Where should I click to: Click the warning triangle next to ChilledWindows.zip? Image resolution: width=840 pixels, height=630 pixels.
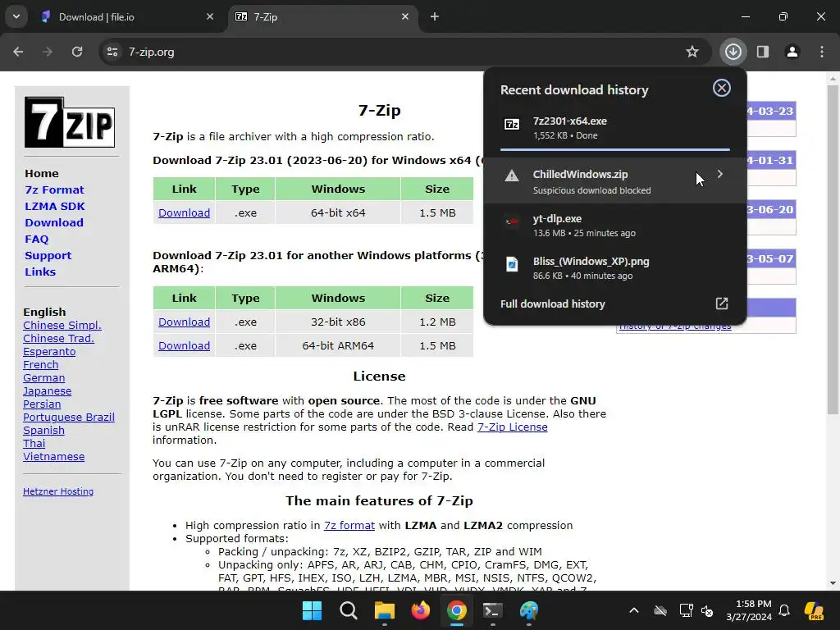tap(512, 176)
